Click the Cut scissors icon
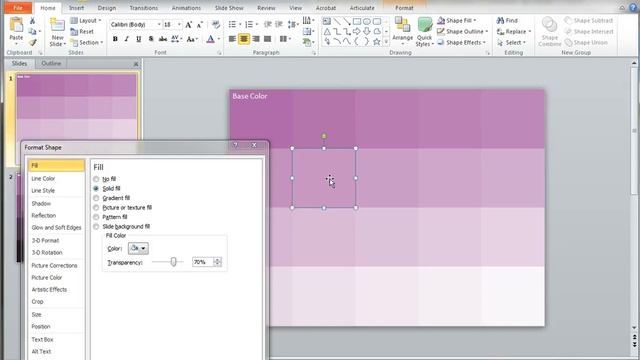 point(32,21)
